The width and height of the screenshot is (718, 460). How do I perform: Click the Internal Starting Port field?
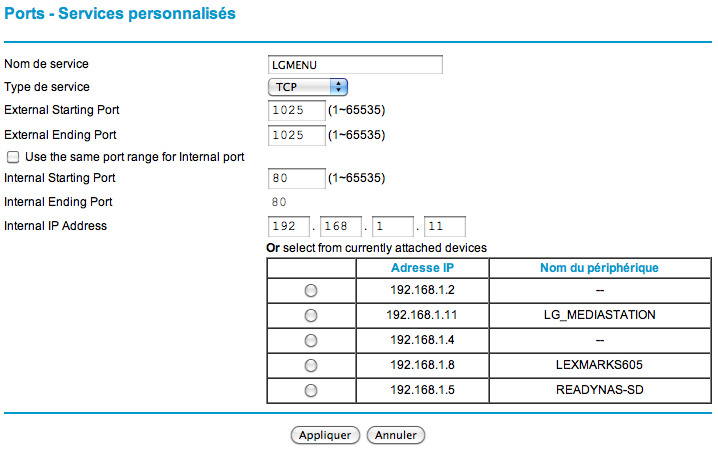[296, 178]
